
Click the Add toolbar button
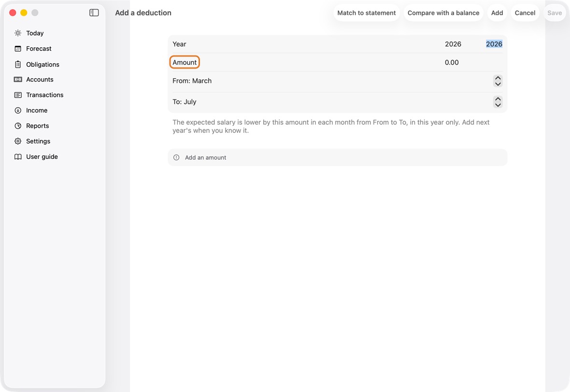click(497, 13)
